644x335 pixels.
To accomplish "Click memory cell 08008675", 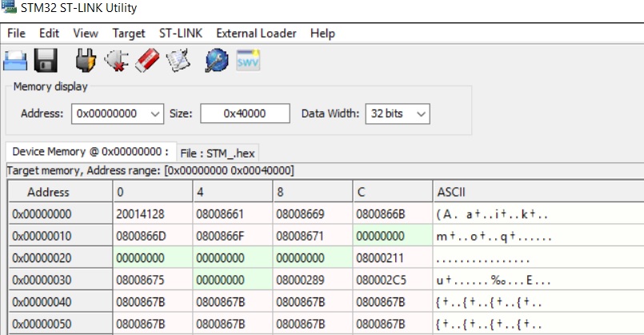I will 152,280.
